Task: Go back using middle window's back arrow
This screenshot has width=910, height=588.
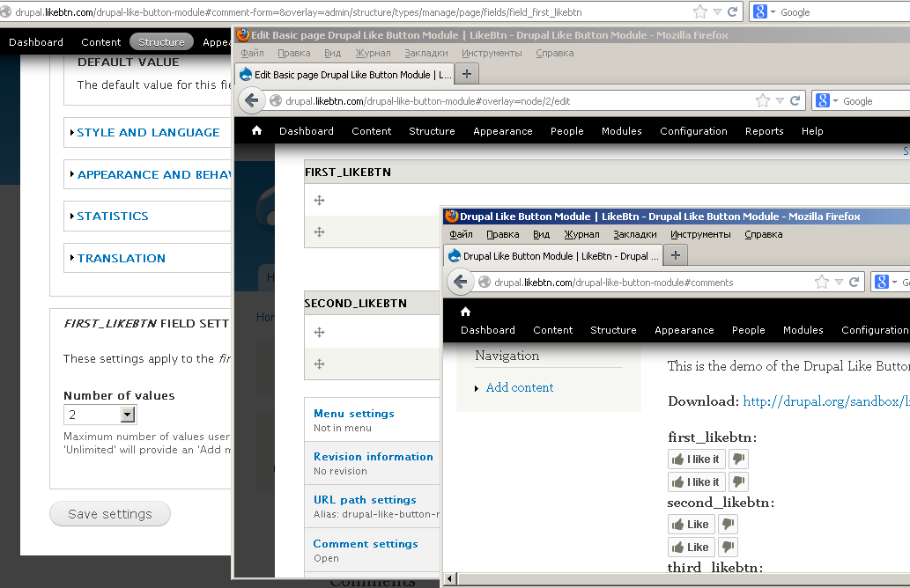Action: [251, 100]
